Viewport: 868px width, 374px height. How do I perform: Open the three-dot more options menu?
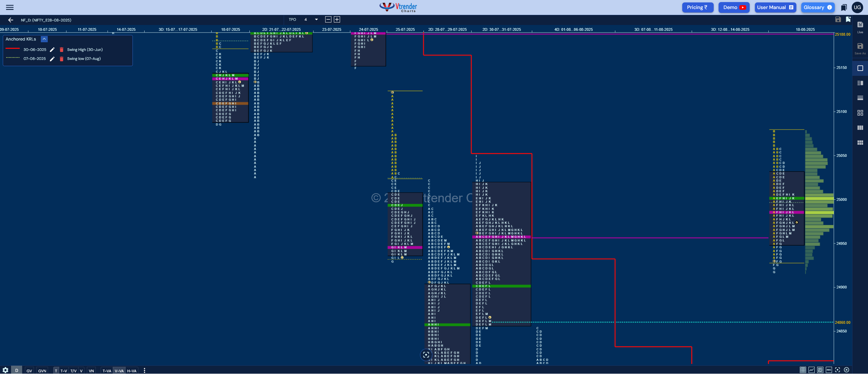click(144, 371)
